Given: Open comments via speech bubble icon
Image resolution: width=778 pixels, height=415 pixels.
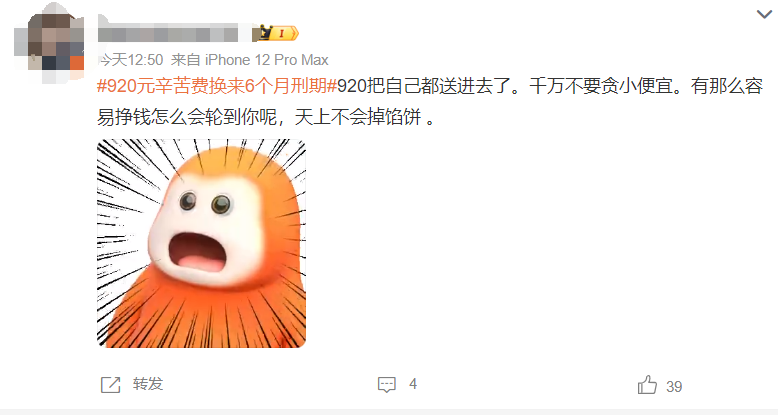Looking at the screenshot, I should point(387,385).
